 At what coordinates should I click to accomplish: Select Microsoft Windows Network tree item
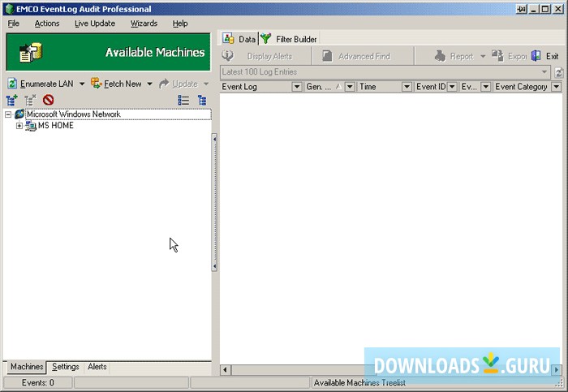click(x=74, y=114)
